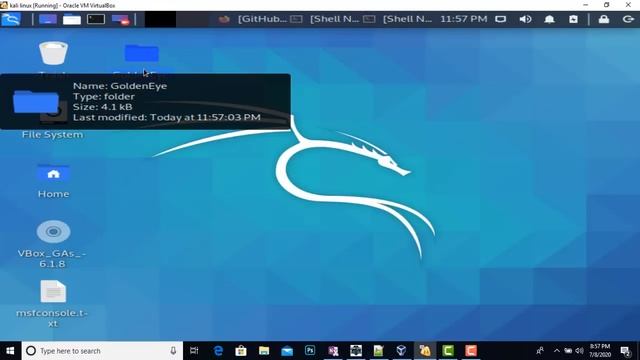Screen dimensions: 640x360
Task: Open the Kali applications menu
Action: point(11,19)
